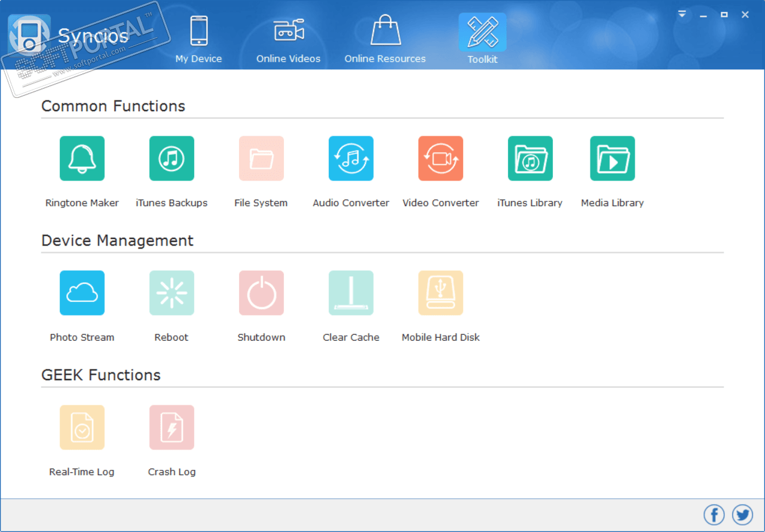The image size is (765, 532).
Task: Click the Syncios app logo
Action: pyautogui.click(x=29, y=35)
